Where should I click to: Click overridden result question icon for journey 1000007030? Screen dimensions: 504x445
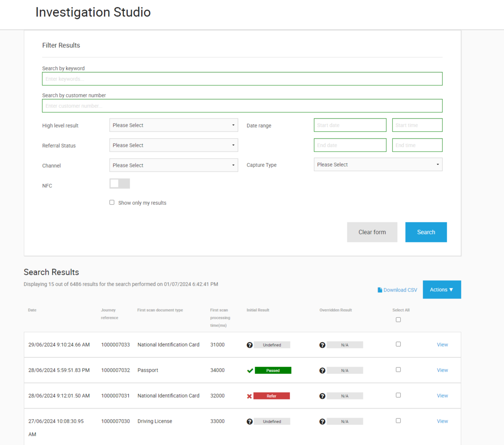click(322, 422)
